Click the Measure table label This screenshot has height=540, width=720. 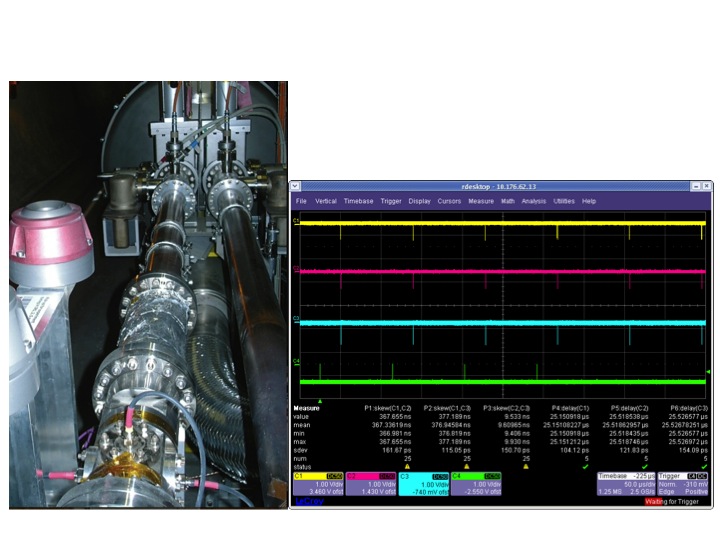tap(306, 408)
